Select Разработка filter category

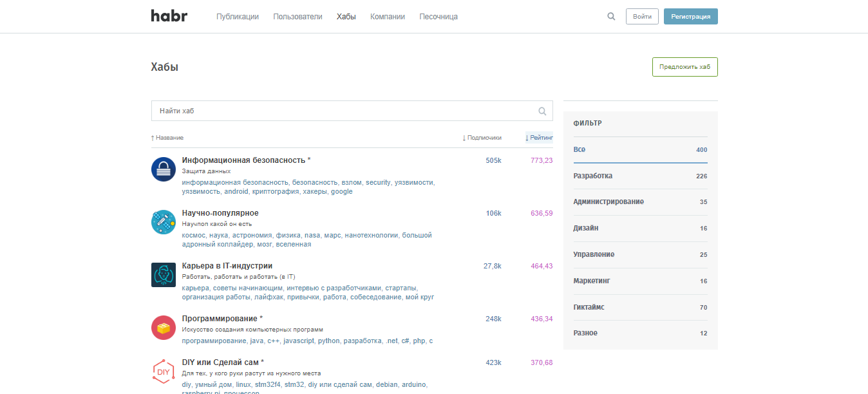(593, 176)
